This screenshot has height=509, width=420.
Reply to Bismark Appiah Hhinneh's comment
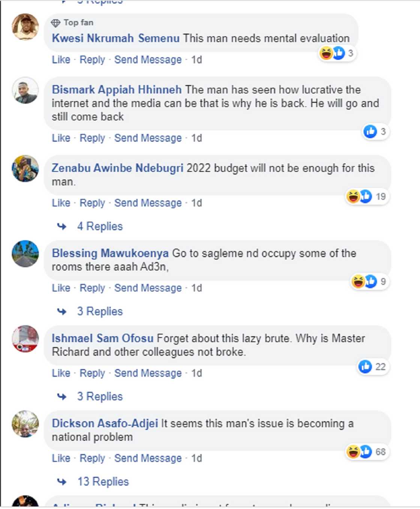click(x=93, y=138)
